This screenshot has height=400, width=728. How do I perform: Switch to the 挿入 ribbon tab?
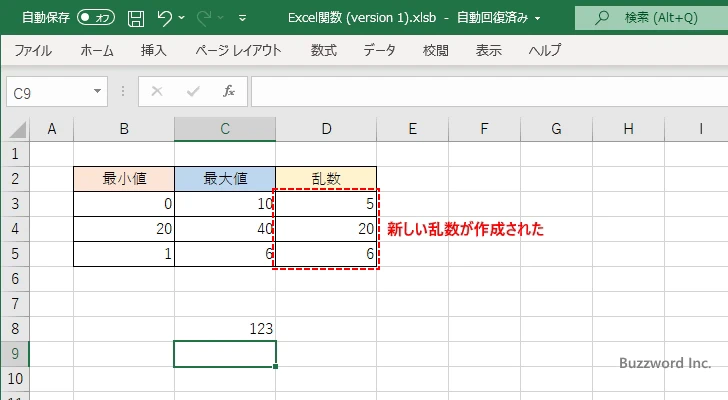(x=153, y=50)
